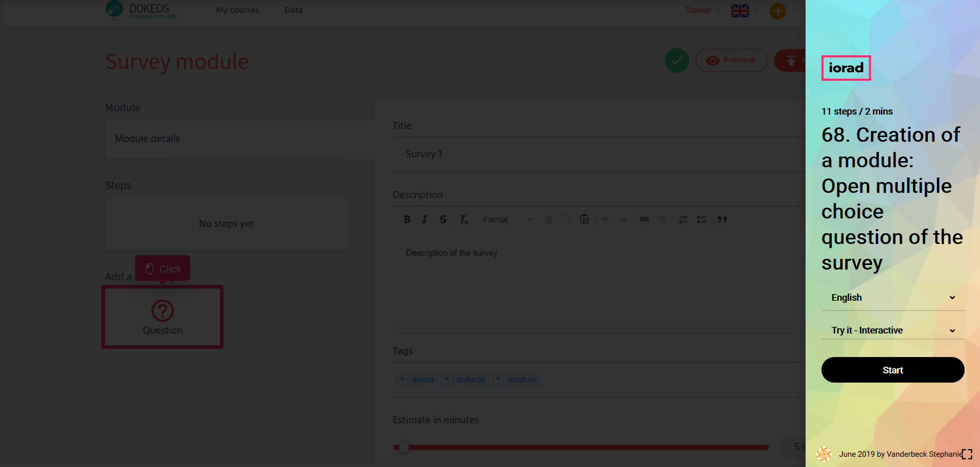Open the Try it - Interactive dropdown
Screen dimensions: 980x467
pyautogui.click(x=893, y=330)
